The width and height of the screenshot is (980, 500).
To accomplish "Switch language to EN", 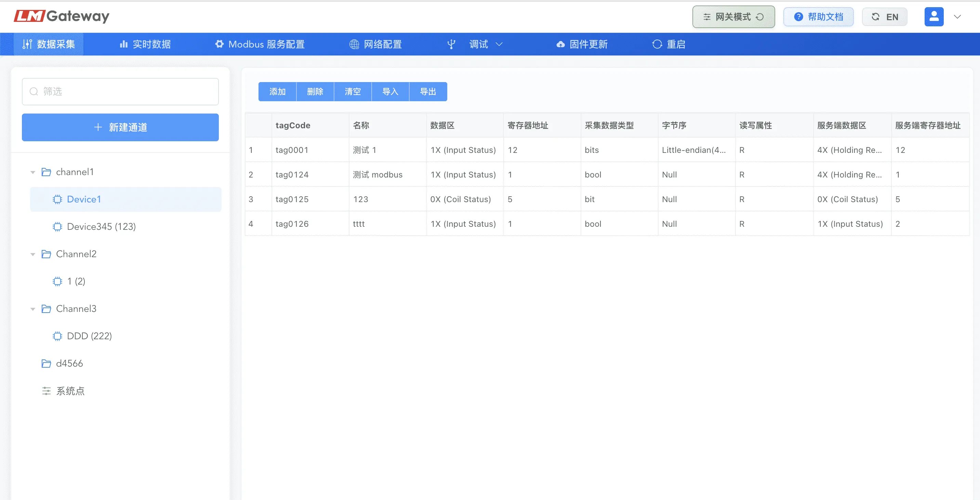I will 885,17.
